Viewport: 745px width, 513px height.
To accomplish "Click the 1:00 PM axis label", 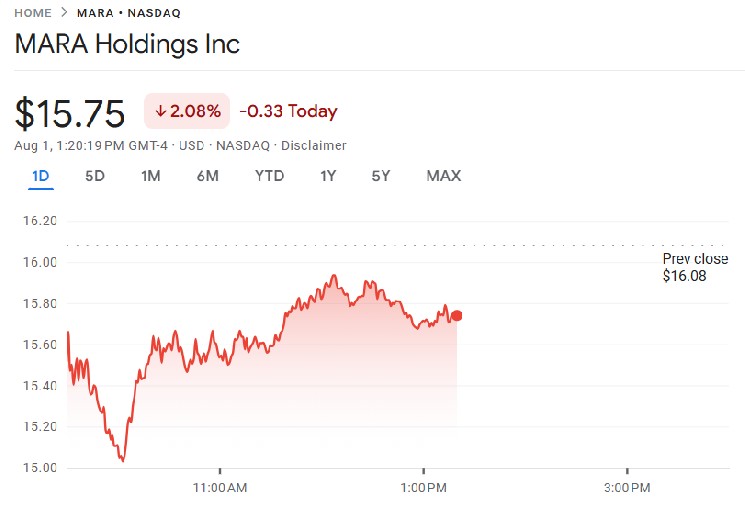I will [x=423, y=488].
